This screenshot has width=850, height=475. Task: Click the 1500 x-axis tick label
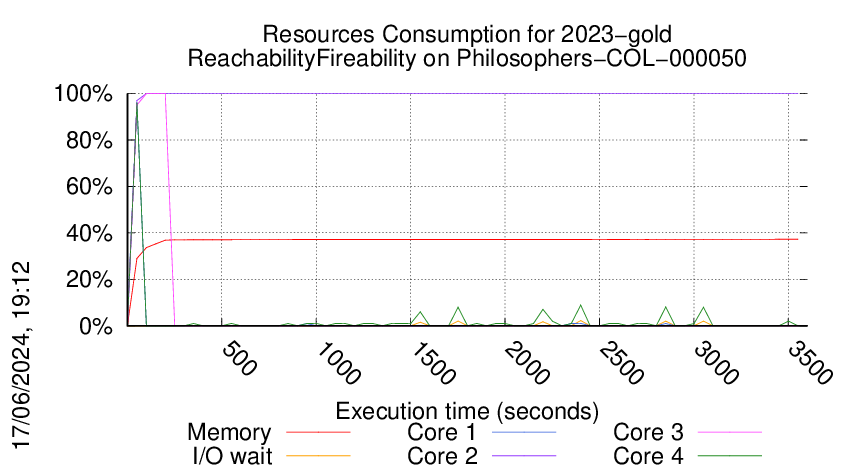[x=432, y=363]
